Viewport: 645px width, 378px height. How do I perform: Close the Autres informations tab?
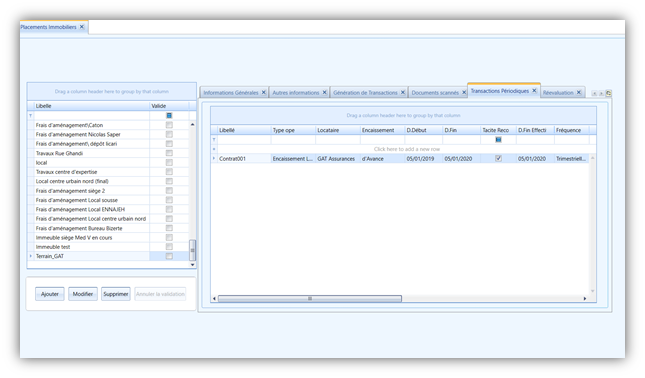[325, 92]
